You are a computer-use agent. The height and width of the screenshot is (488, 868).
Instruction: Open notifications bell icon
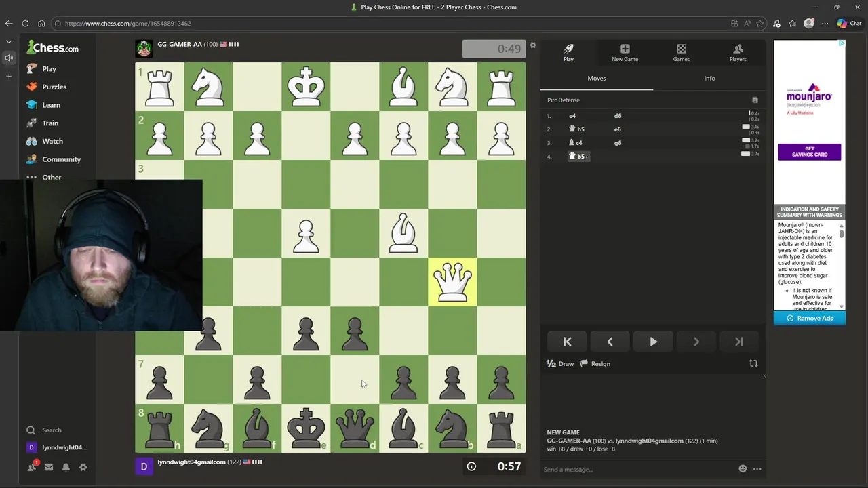66,467
